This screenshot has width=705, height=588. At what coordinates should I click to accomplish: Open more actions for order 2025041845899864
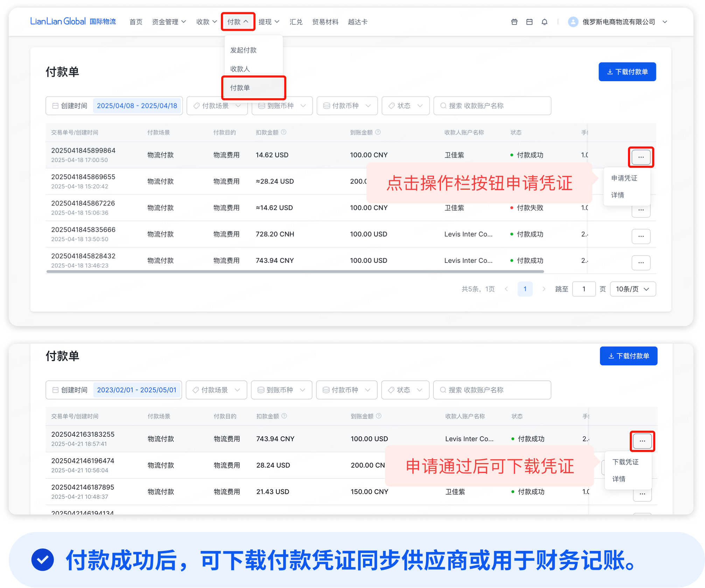coord(641,157)
